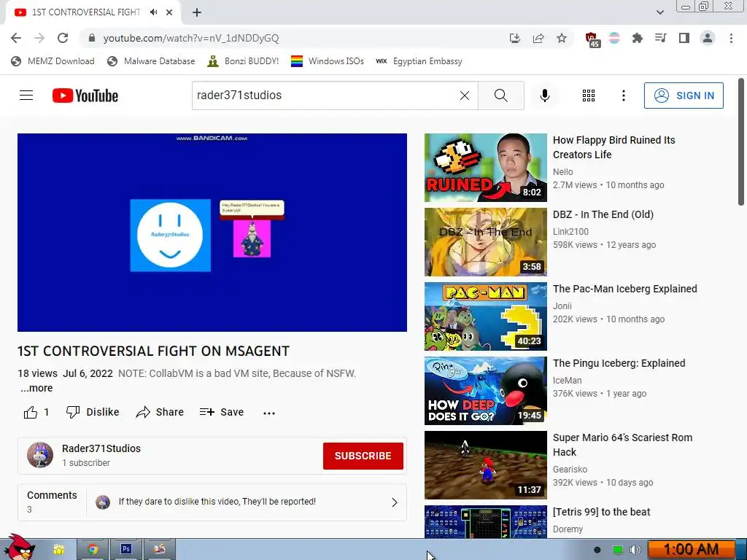Open the uBlock extension with badge 45

click(x=592, y=39)
